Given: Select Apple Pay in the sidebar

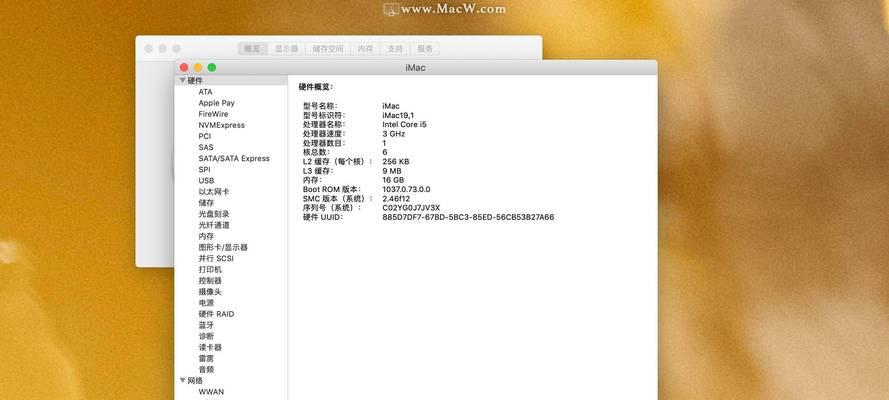Looking at the screenshot, I should 216,103.
